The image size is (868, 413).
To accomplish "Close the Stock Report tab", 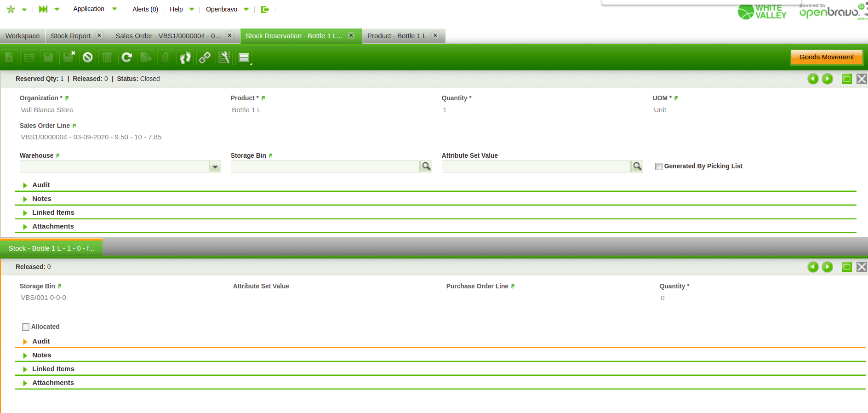I will pos(99,35).
